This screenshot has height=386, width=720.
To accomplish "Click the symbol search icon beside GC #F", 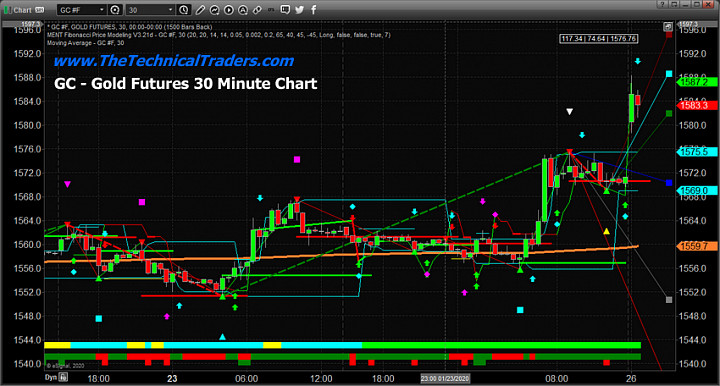I will click(115, 10).
